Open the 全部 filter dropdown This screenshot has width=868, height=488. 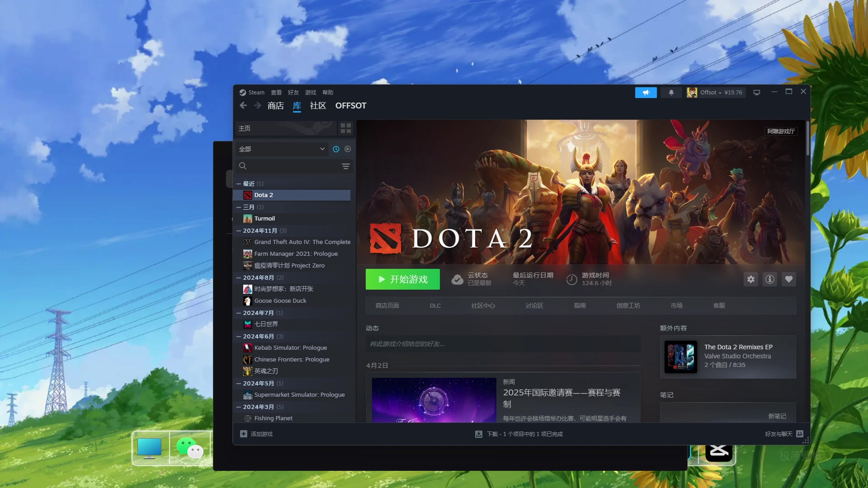point(282,149)
